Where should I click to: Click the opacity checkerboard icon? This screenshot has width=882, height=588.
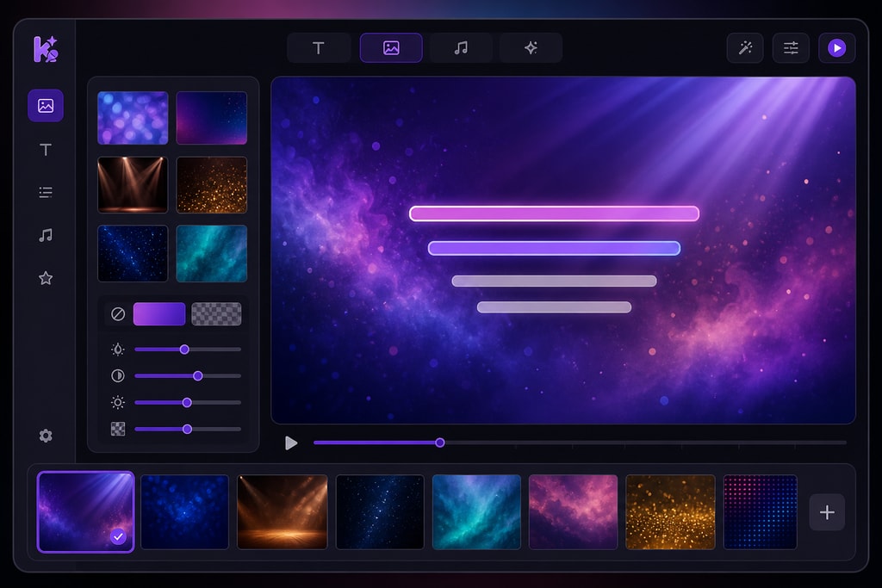[x=117, y=429]
